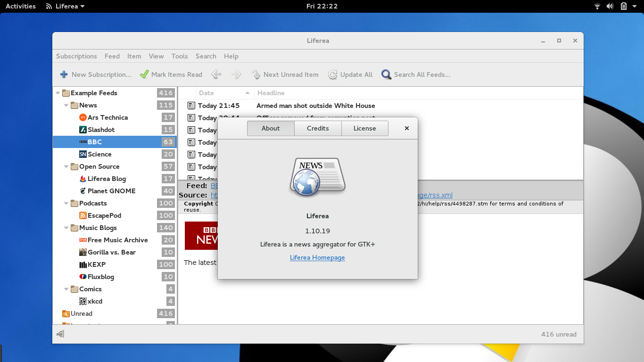The height and width of the screenshot is (362, 644).
Task: Click the Today 21:45 date cell
Action: pyautogui.click(x=219, y=106)
